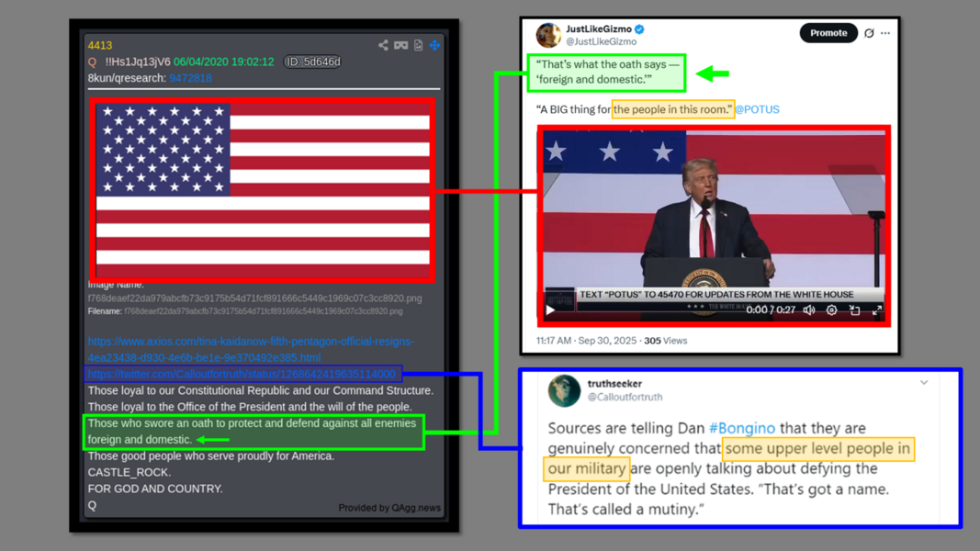This screenshot has width=980, height=551.
Task: Mute the video with the speaker icon
Action: (x=809, y=309)
